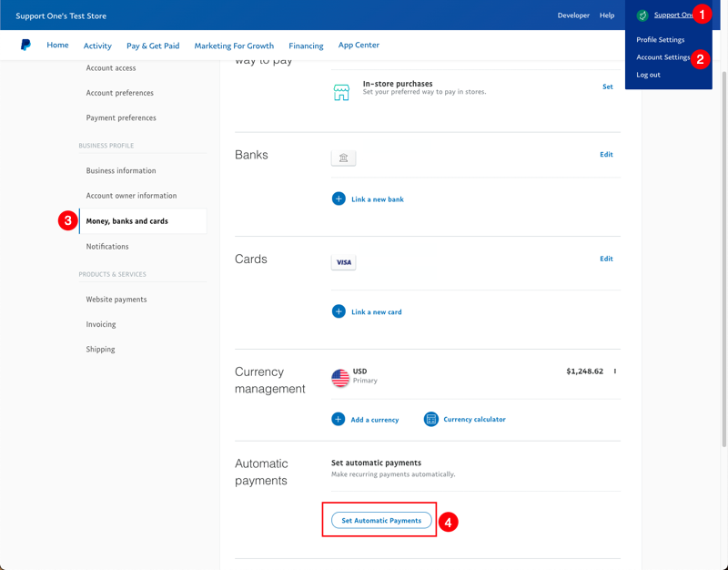Open Website payments in sidebar
The width and height of the screenshot is (728, 570).
click(x=116, y=300)
